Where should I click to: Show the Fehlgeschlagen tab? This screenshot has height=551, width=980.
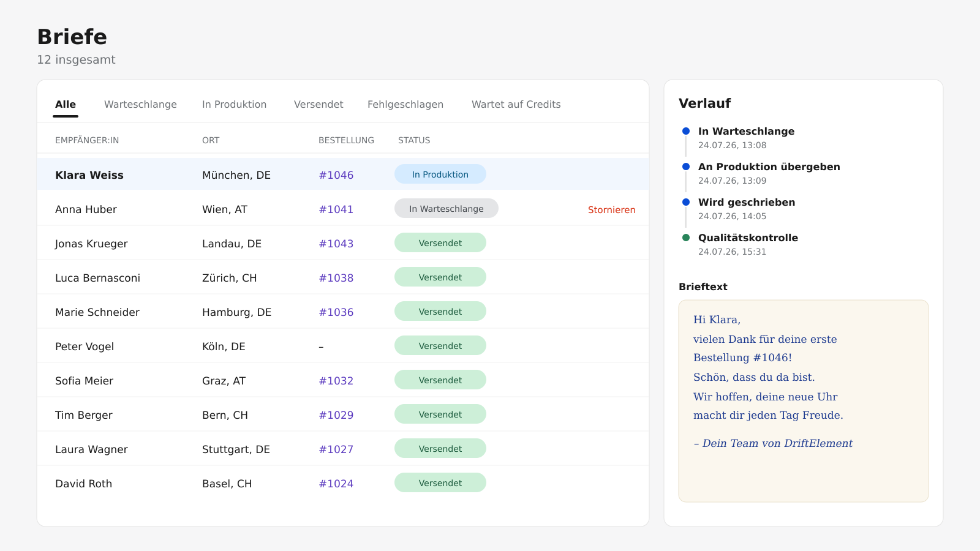coord(405,104)
